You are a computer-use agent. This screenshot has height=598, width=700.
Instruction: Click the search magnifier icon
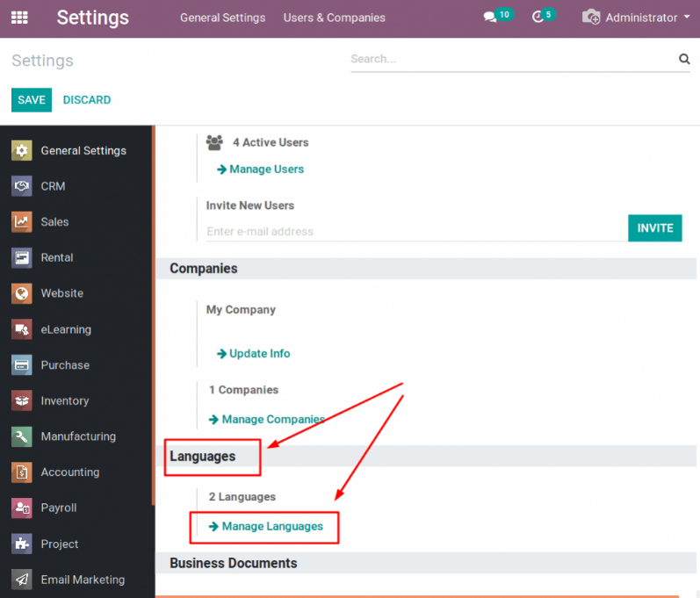click(x=684, y=60)
